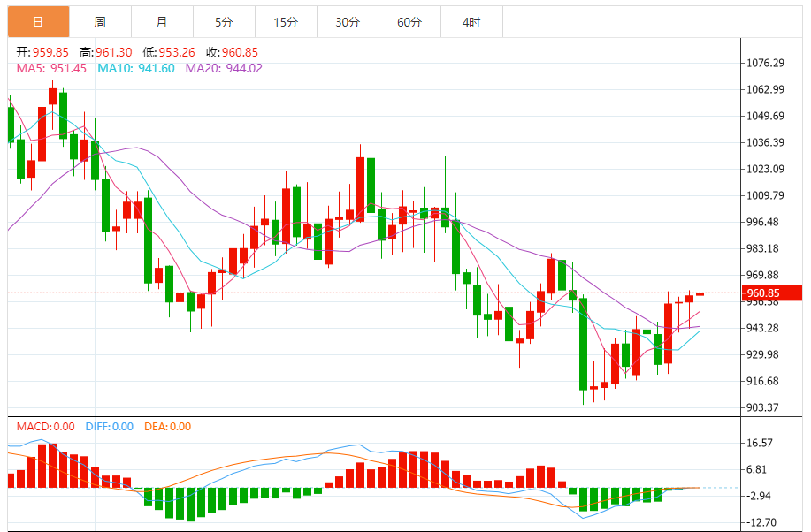Image resolution: width=811 pixels, height=532 pixels.
Task: Open the 15分 interval tab
Action: click(x=286, y=22)
